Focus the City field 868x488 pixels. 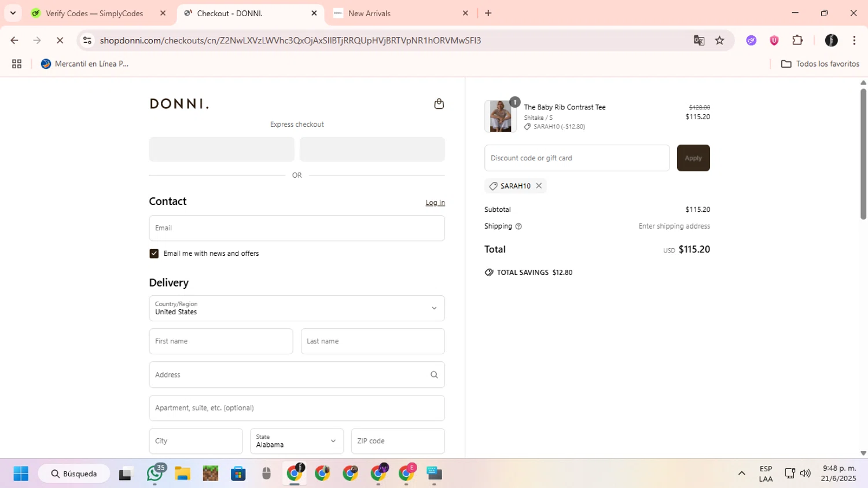pos(196,441)
